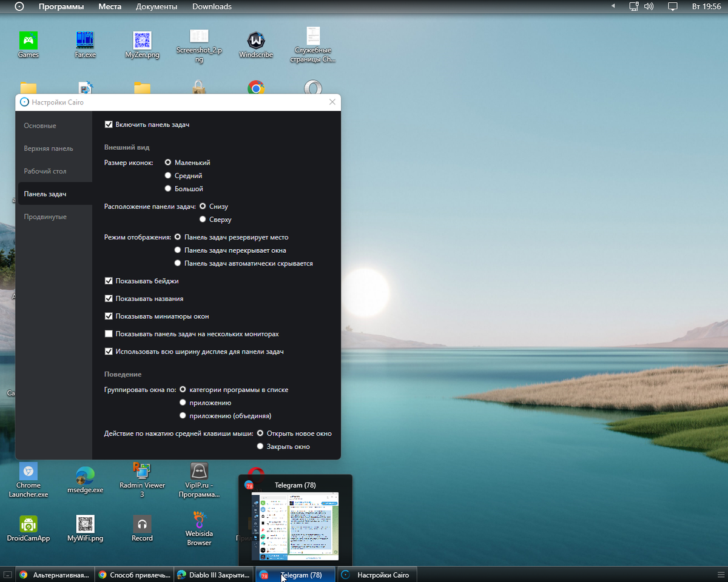The image size is (728, 582).
Task: Switch to Альтернативная... Chrome taskbar window
Action: tap(55, 575)
